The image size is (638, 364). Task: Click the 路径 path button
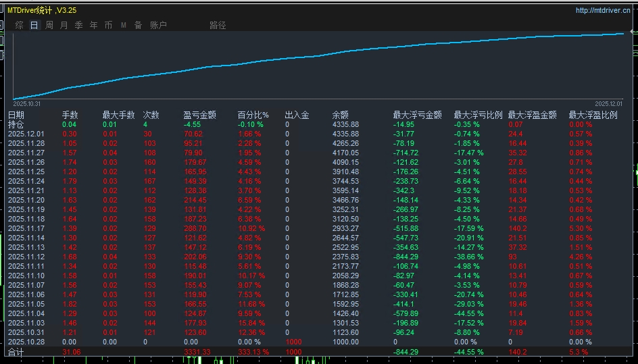coord(218,25)
